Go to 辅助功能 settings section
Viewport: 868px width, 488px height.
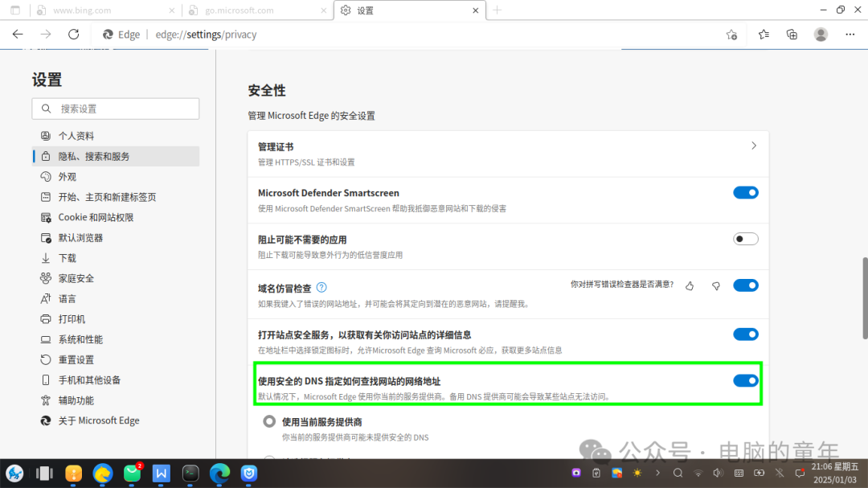[x=116, y=400]
